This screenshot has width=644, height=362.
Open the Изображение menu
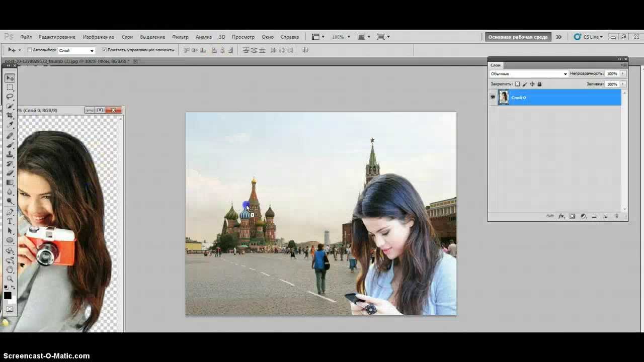[x=98, y=37]
